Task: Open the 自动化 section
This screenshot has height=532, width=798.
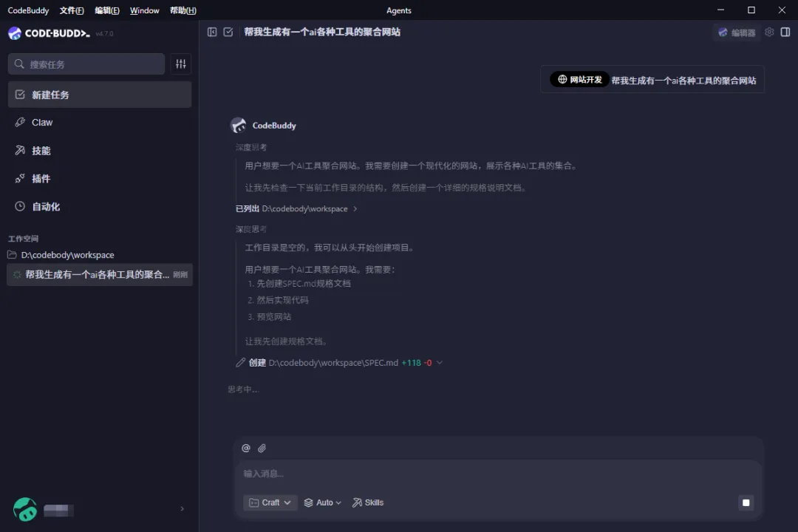Action: click(x=100, y=206)
